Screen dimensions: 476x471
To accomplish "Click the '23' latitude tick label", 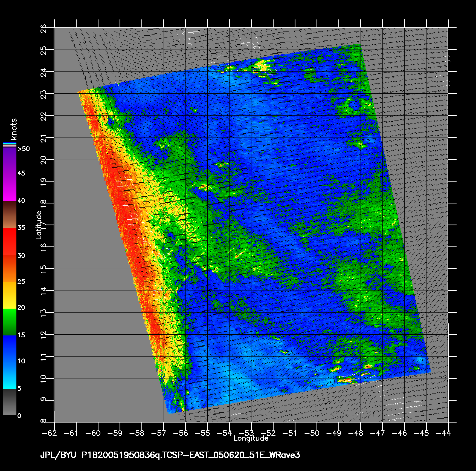I will (43, 94).
